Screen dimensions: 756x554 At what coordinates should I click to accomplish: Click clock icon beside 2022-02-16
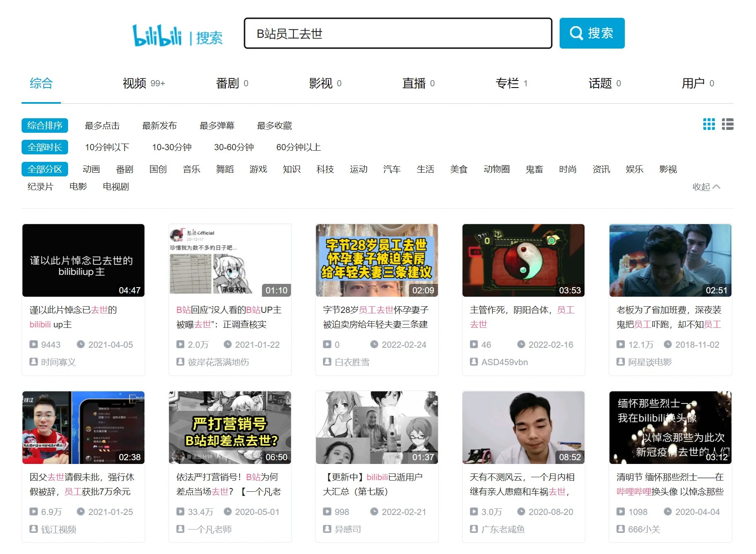521,344
